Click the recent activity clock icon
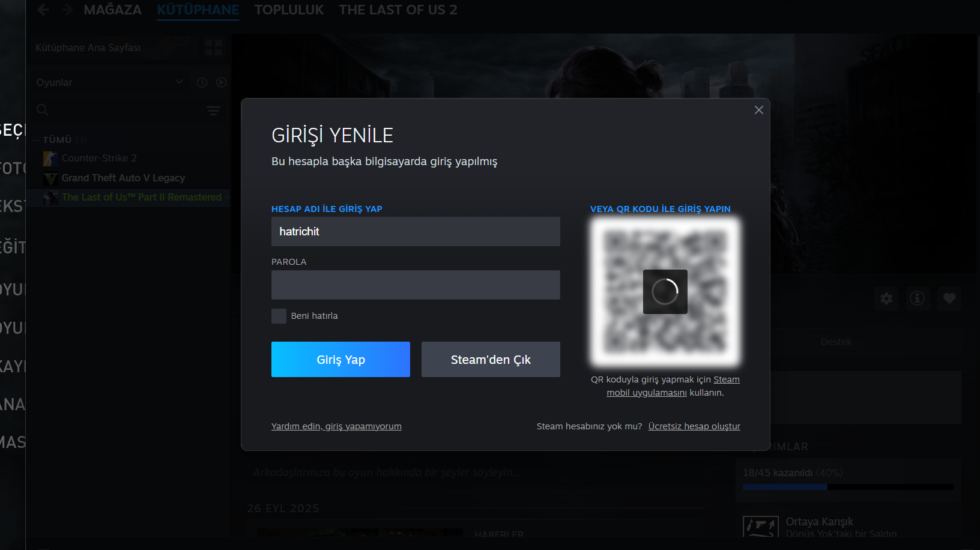 202,82
